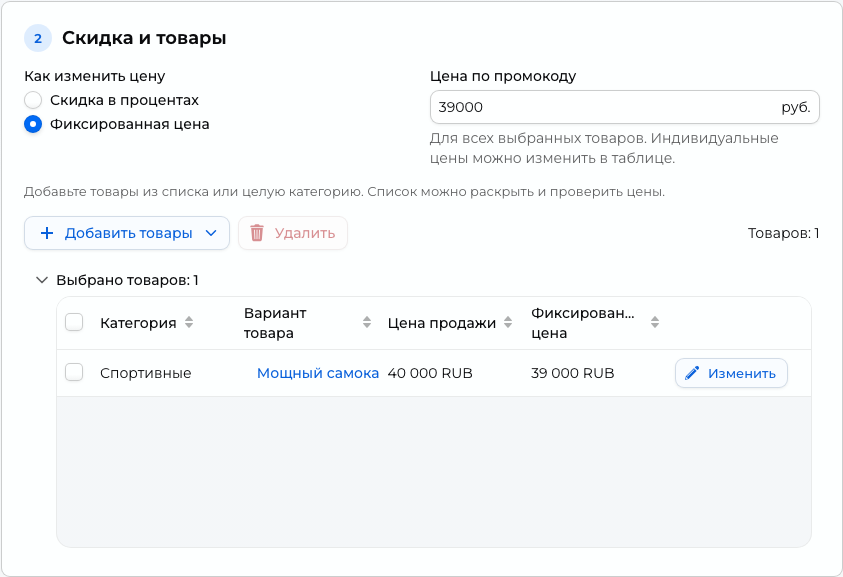This screenshot has height=577, width=843.
Task: Click the 39 000 RUB fixed price cell
Action: point(573,373)
